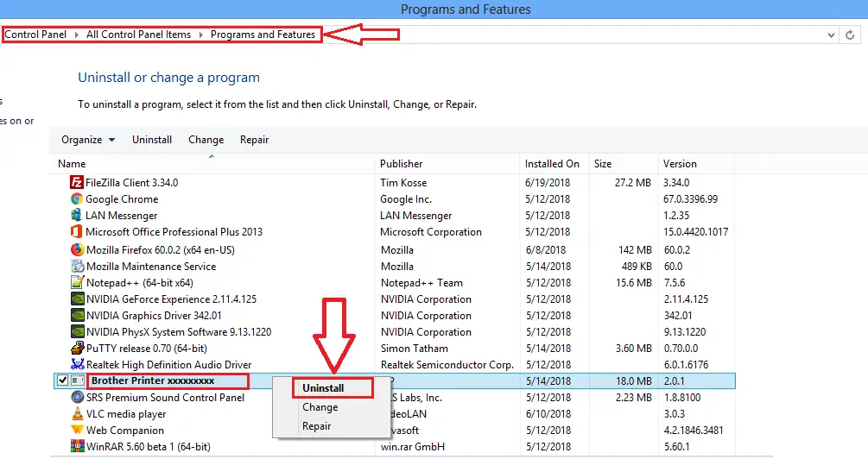Click the LAN Messenger program icon
The width and height of the screenshot is (868, 459).
tap(76, 215)
